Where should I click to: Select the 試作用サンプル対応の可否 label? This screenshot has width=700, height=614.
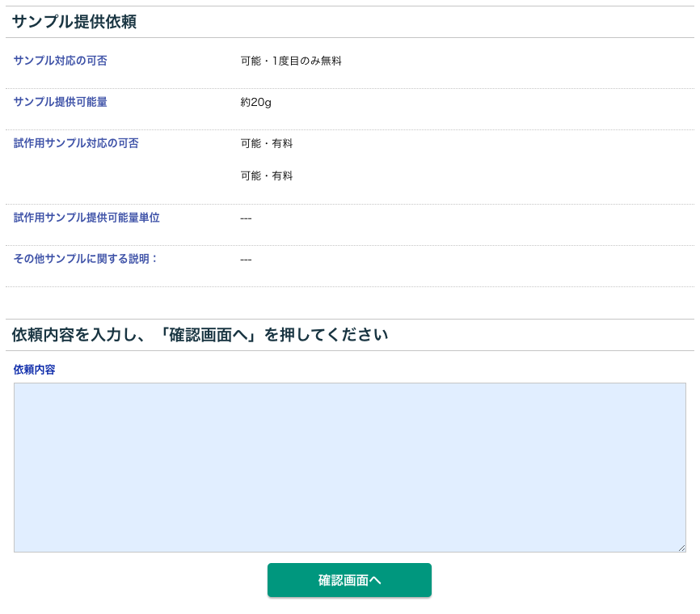click(76, 143)
